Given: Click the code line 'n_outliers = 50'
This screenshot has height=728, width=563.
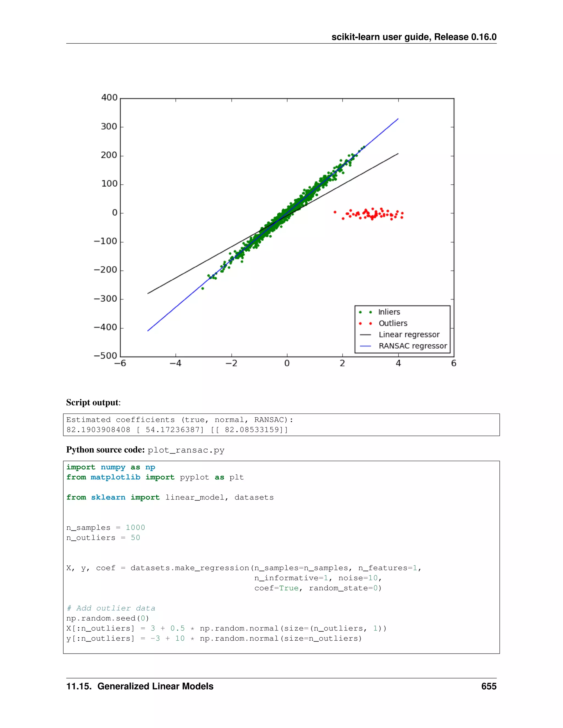Looking at the screenshot, I should click(103, 538).
